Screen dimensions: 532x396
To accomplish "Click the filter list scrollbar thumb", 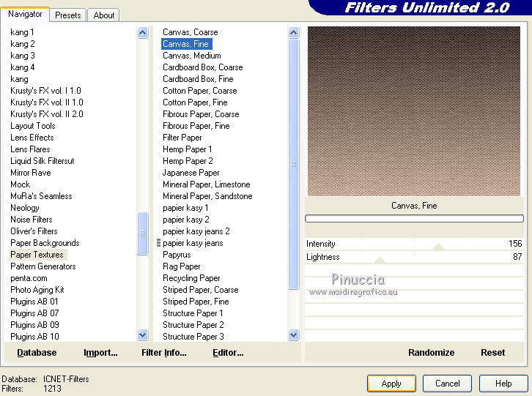I will [294, 164].
